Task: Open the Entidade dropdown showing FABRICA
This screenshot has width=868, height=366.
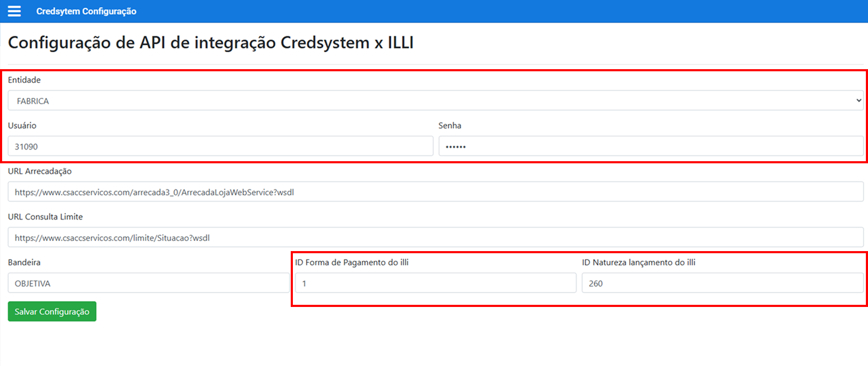Action: click(436, 101)
